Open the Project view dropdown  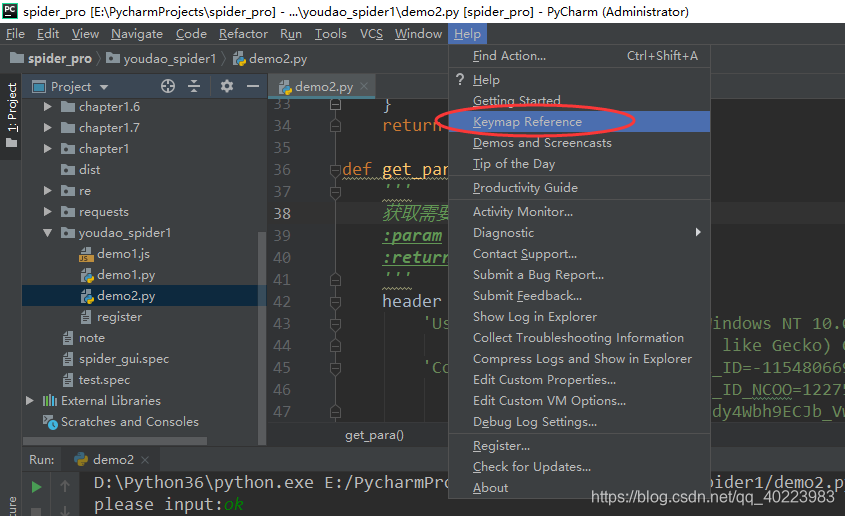point(104,87)
